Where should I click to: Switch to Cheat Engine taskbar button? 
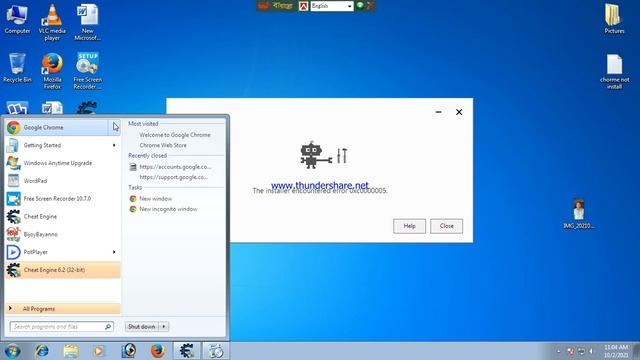tap(187, 351)
